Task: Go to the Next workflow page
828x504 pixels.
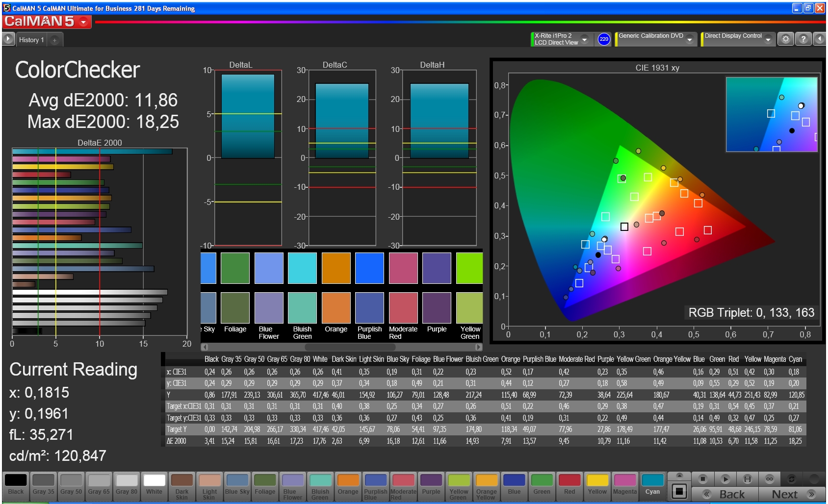Action: coord(792,494)
